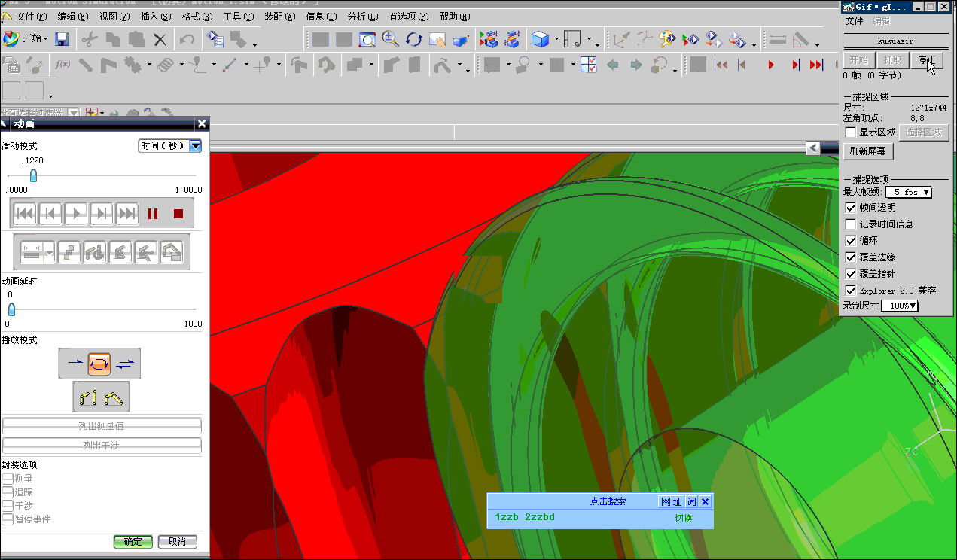This screenshot has width=957, height=560.
Task: Click 点击搜索 in the floating bar
Action: 608,501
